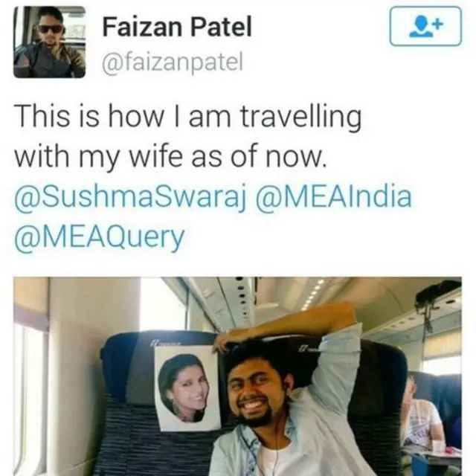Click the phrase "with my wife as of now"

coord(170,157)
